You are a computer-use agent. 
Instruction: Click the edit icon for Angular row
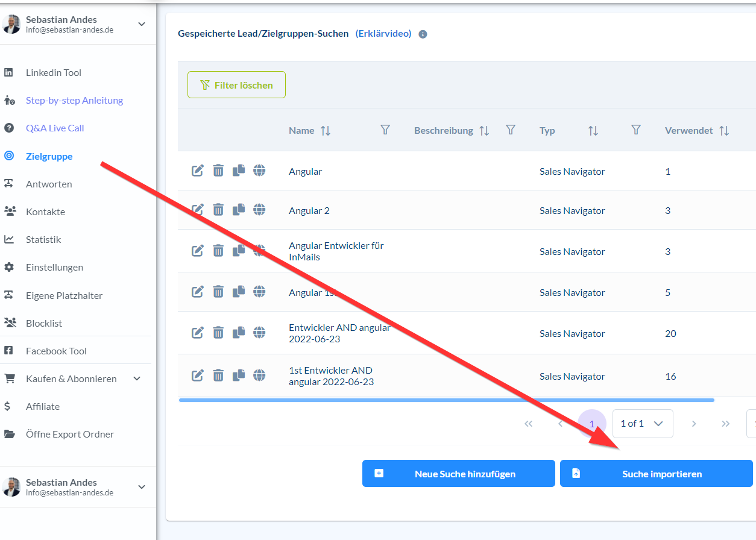pyautogui.click(x=198, y=171)
